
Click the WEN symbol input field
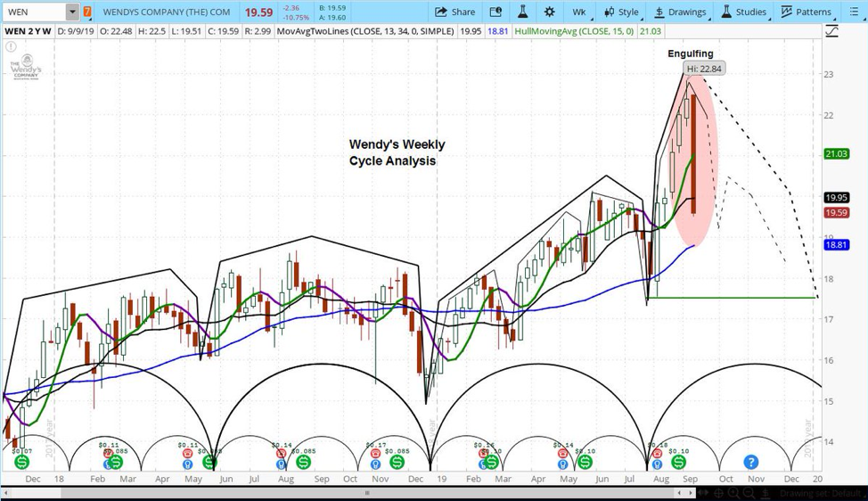click(x=35, y=12)
